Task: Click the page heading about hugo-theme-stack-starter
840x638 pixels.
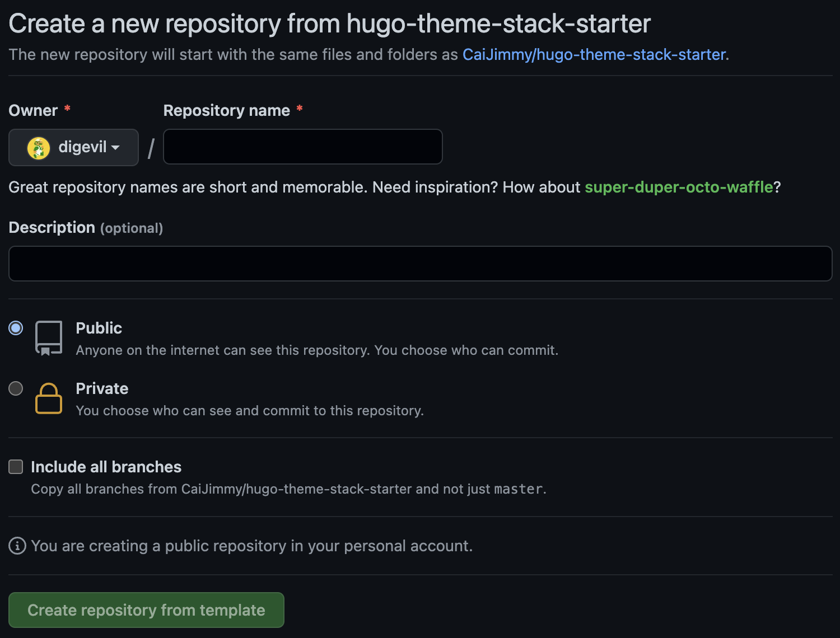Action: 329,23
